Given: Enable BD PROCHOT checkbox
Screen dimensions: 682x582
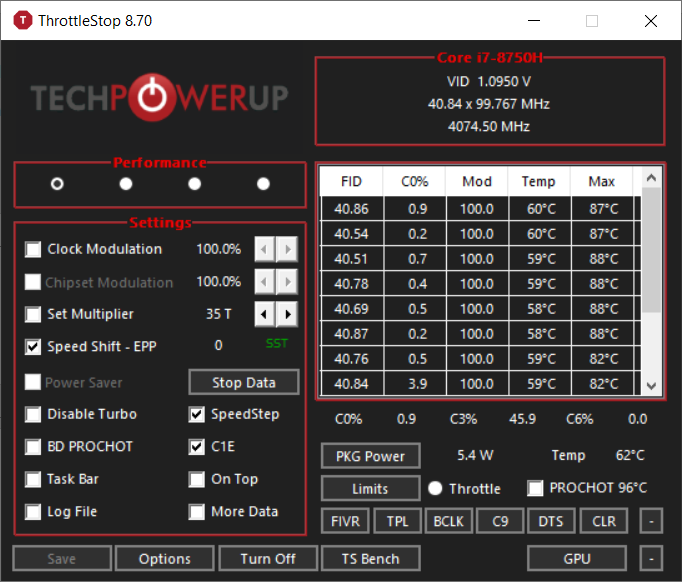Looking at the screenshot, I should point(33,447).
